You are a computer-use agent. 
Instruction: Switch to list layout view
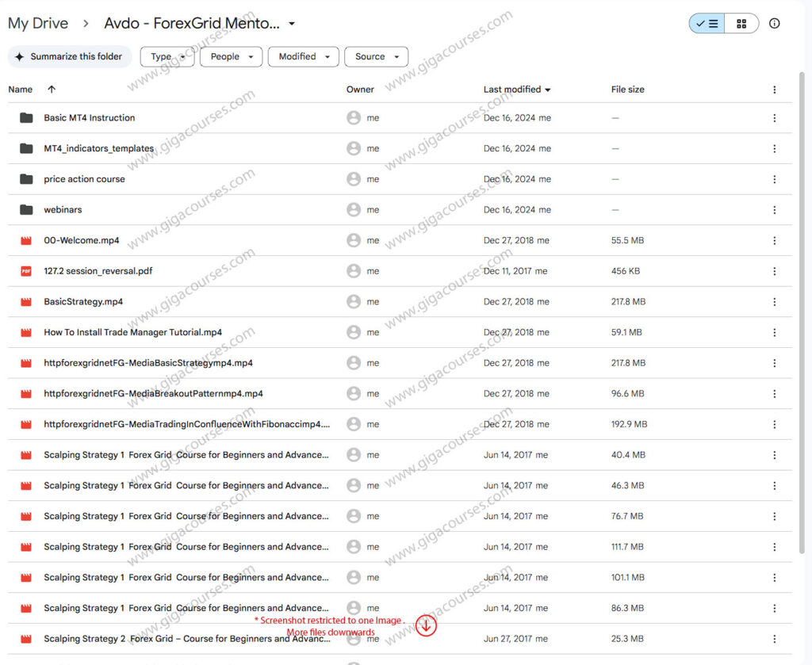[x=707, y=24]
